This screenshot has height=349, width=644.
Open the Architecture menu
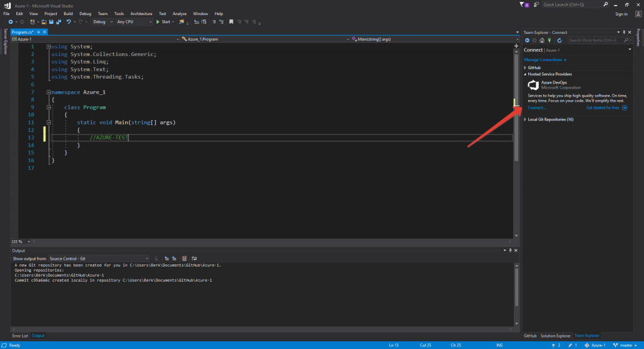pos(142,14)
